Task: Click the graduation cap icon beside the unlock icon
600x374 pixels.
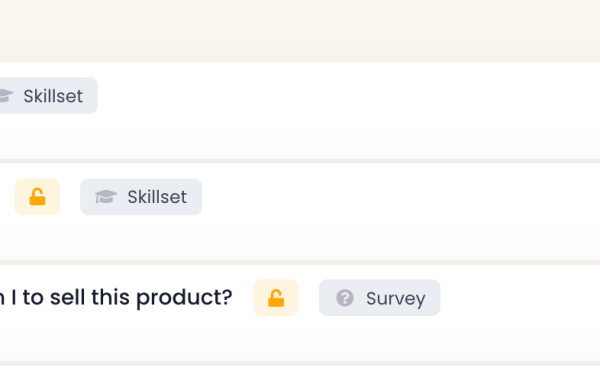Action: click(x=106, y=197)
